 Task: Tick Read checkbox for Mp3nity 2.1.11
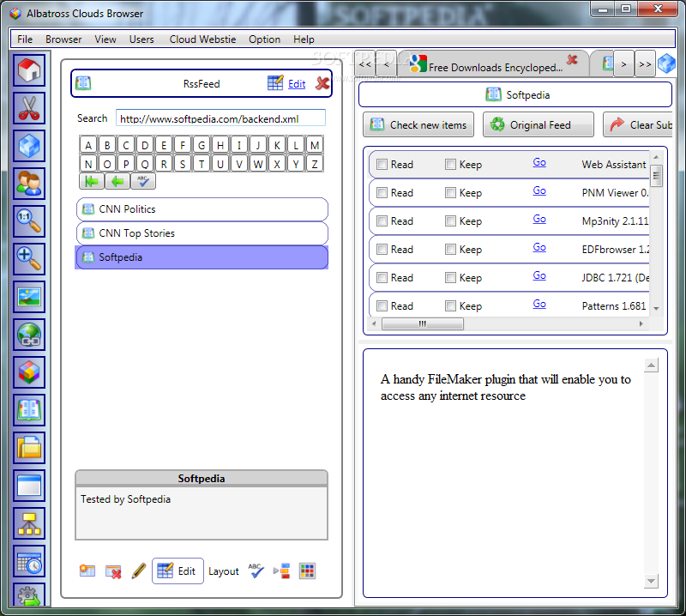pyautogui.click(x=382, y=221)
